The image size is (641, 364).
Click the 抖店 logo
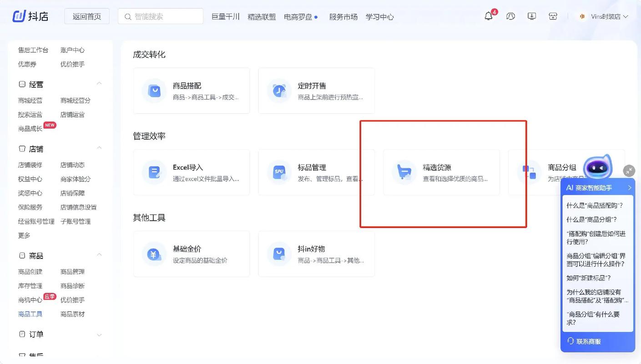click(30, 15)
